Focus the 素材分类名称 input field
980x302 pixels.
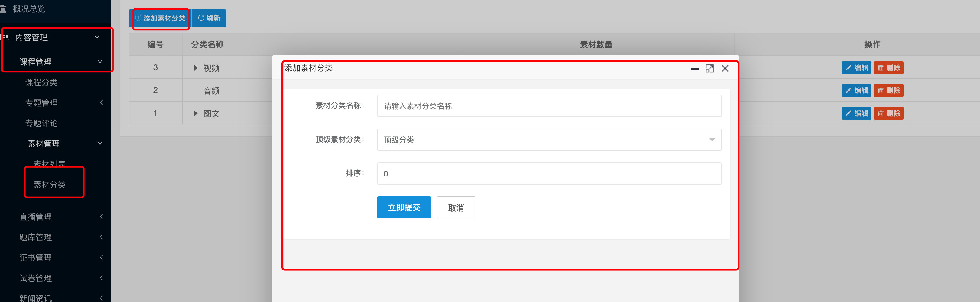(549, 106)
